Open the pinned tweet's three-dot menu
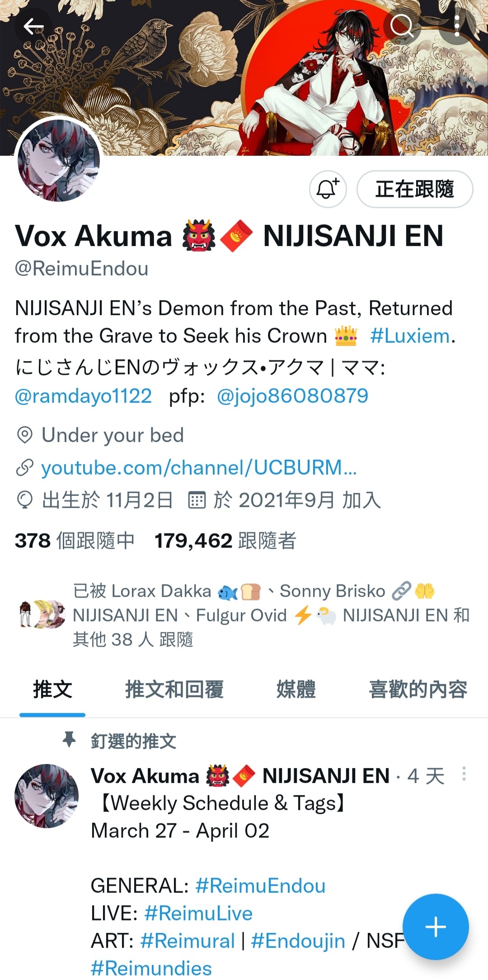488x980 pixels. click(464, 774)
